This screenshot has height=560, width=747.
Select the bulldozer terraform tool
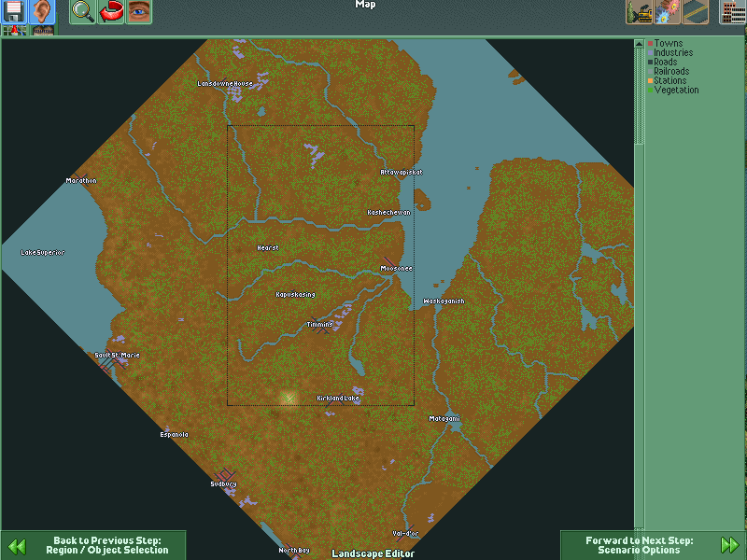click(x=639, y=11)
